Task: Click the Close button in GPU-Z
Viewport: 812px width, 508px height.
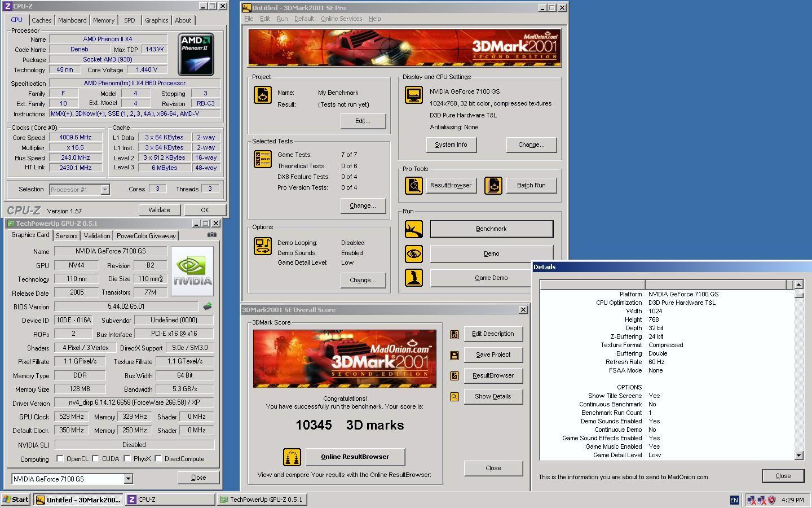Action: click(198, 478)
